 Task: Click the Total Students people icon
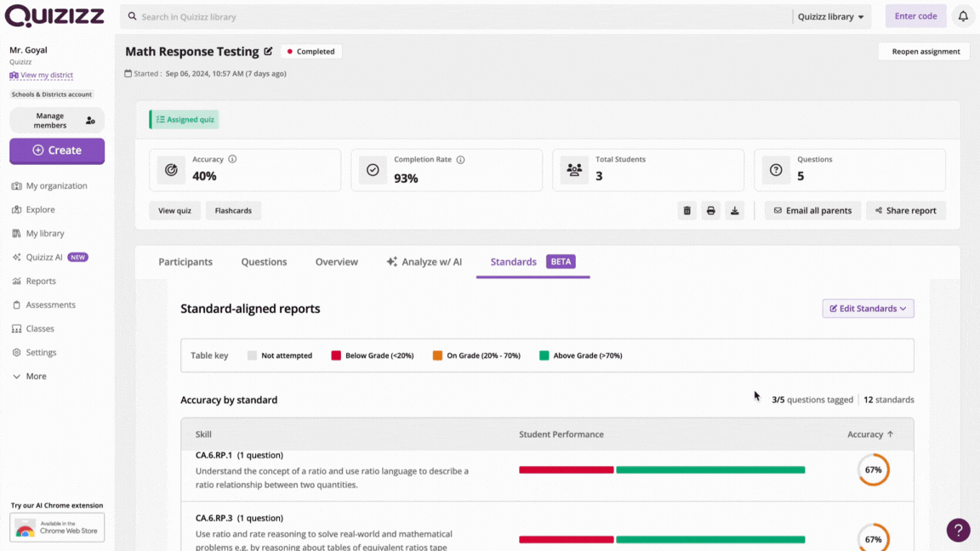(x=574, y=170)
